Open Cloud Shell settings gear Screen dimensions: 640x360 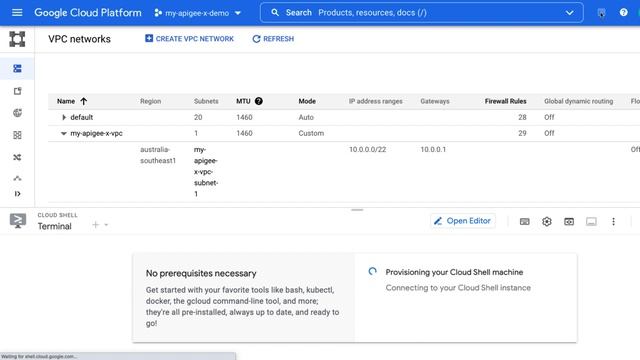click(547, 222)
